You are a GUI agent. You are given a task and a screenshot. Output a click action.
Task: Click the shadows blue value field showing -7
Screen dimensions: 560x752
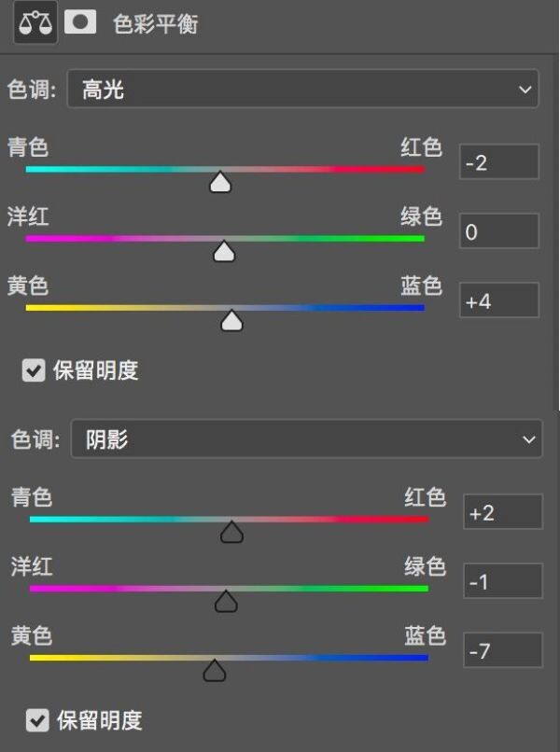point(503,650)
